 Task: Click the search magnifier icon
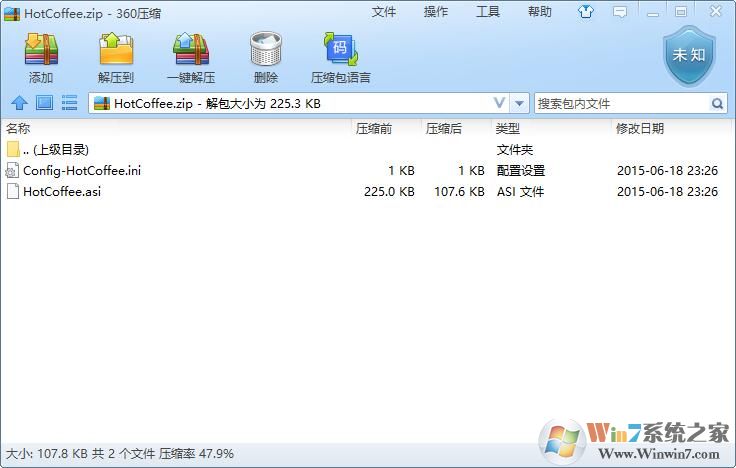pos(717,103)
